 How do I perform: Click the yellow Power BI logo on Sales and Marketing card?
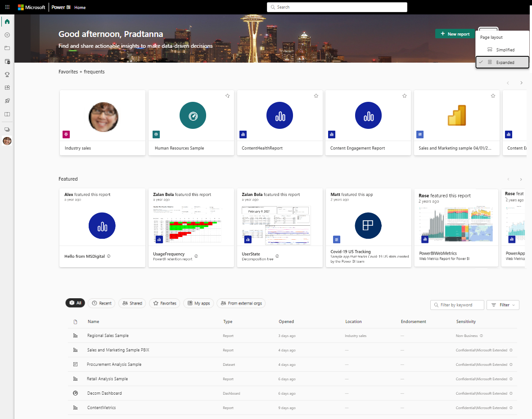[x=457, y=115]
